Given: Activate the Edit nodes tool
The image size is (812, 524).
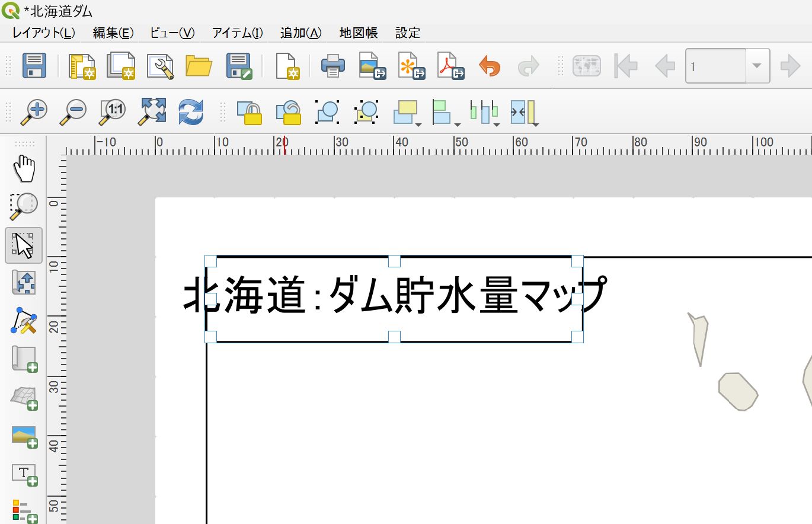Looking at the screenshot, I should click(24, 321).
